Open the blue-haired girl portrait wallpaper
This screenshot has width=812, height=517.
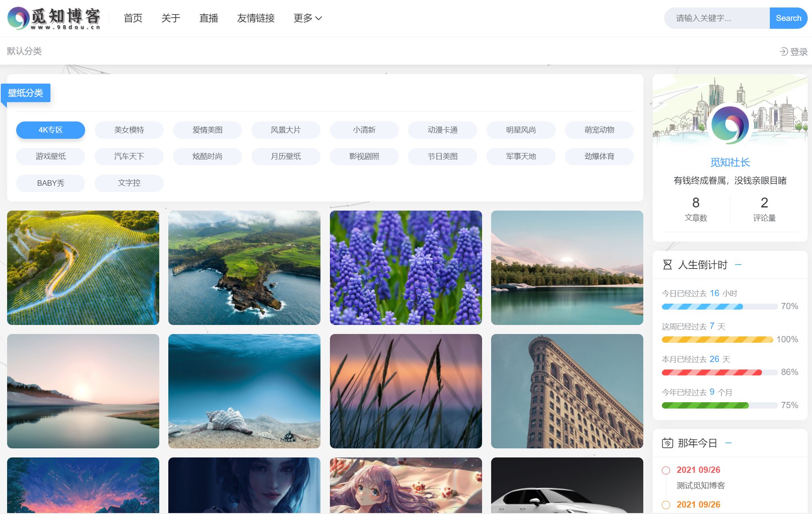coord(244,485)
